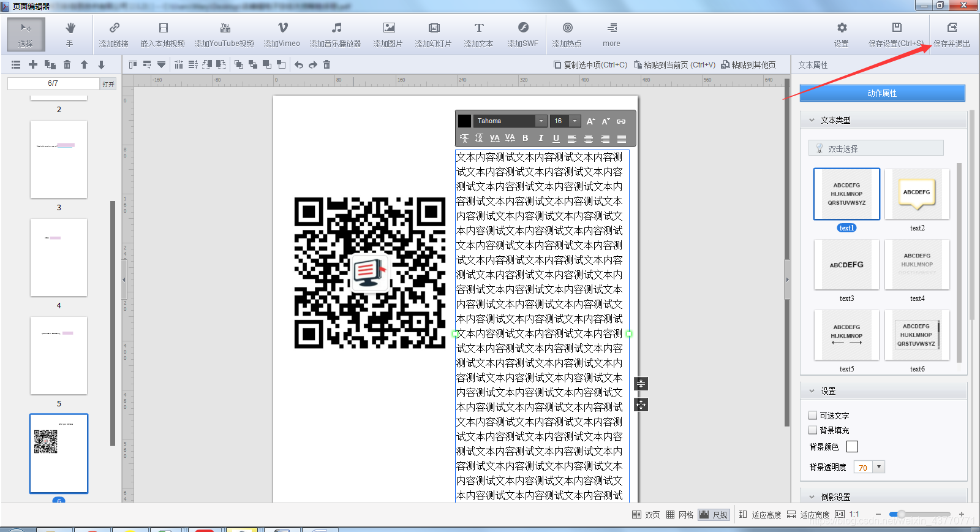Pick the text5 text style
The image size is (980, 532).
[x=846, y=335]
